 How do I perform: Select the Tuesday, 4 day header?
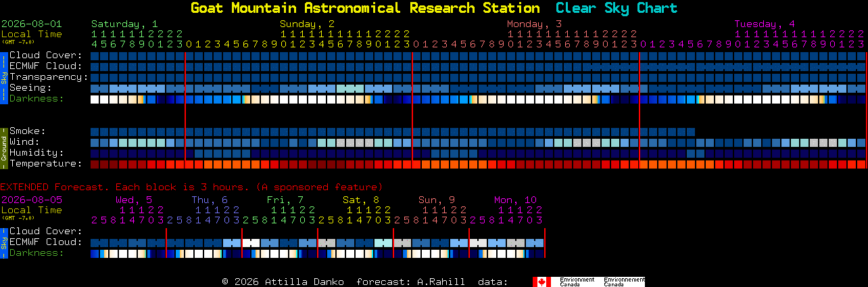coord(765,24)
